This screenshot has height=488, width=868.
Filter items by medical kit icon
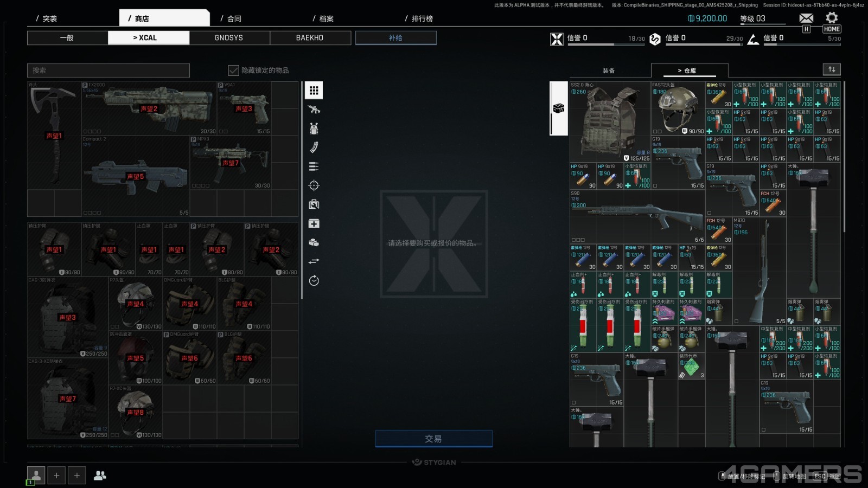coord(314,223)
